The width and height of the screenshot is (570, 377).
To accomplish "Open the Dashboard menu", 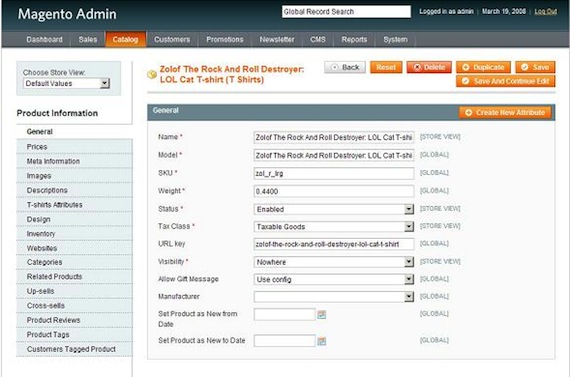I will click(x=44, y=39).
